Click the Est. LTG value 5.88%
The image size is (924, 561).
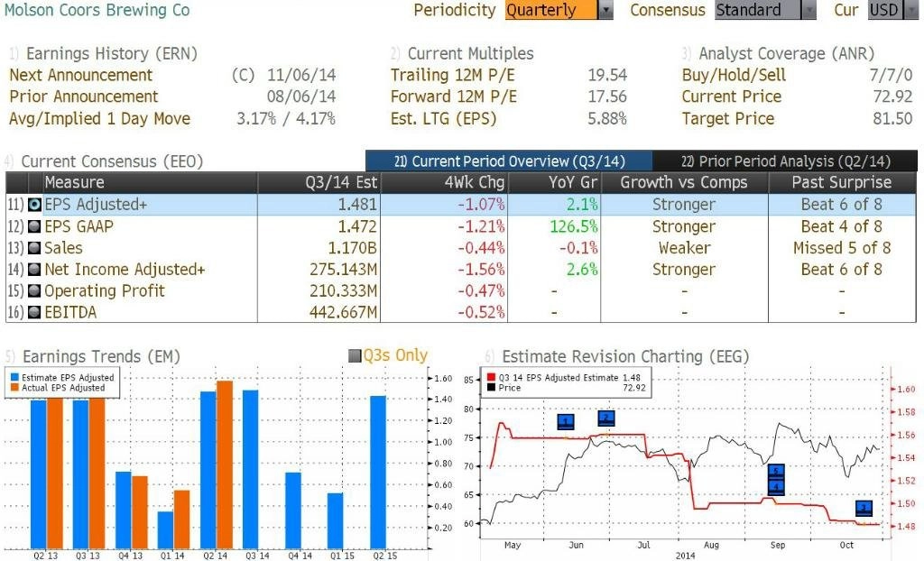pos(607,118)
